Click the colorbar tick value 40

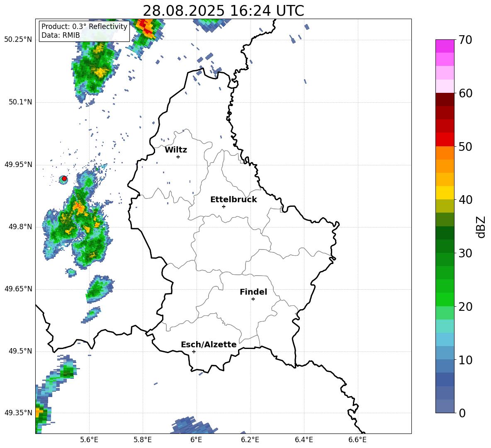pos(465,200)
